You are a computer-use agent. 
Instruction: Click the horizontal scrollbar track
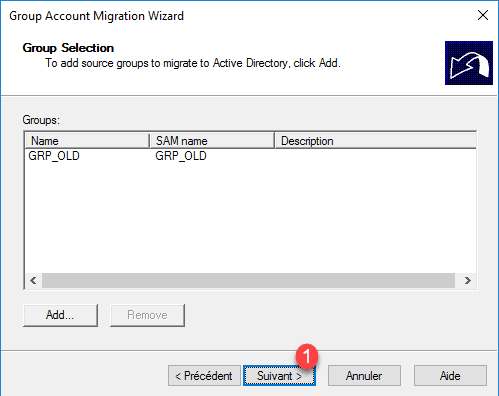[248, 280]
